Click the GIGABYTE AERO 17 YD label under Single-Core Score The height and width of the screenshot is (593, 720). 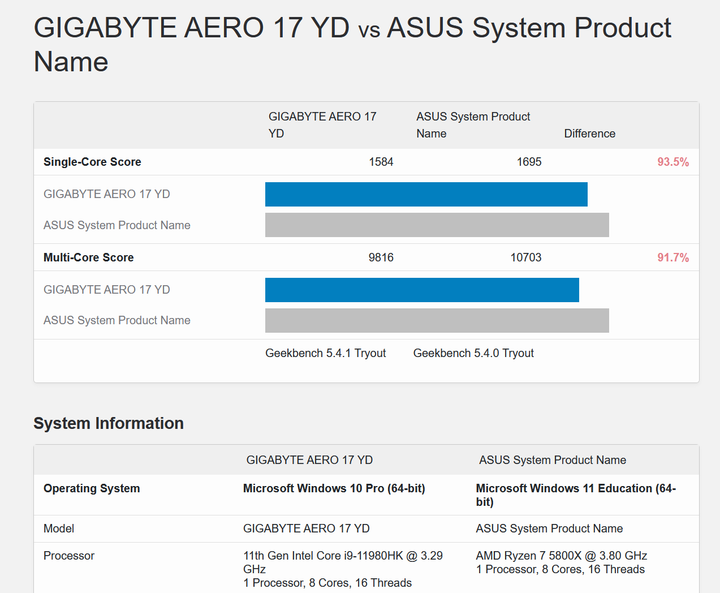[107, 194]
